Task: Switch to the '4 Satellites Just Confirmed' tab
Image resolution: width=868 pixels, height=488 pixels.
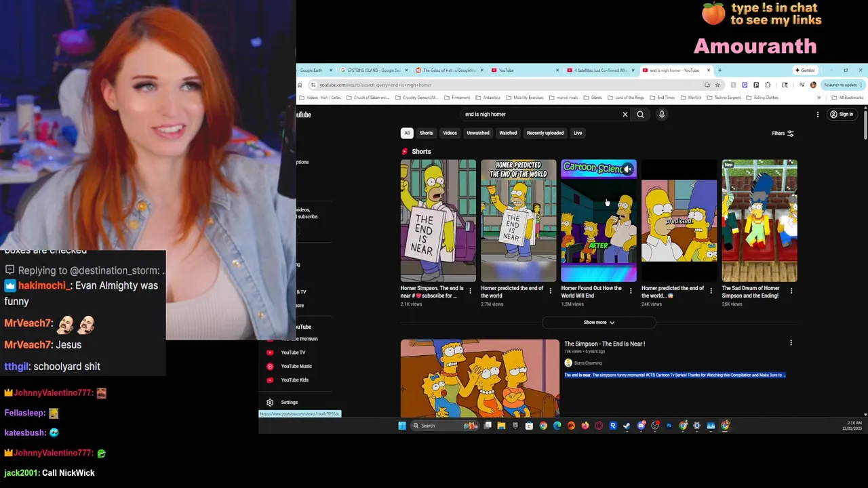Action: point(600,70)
